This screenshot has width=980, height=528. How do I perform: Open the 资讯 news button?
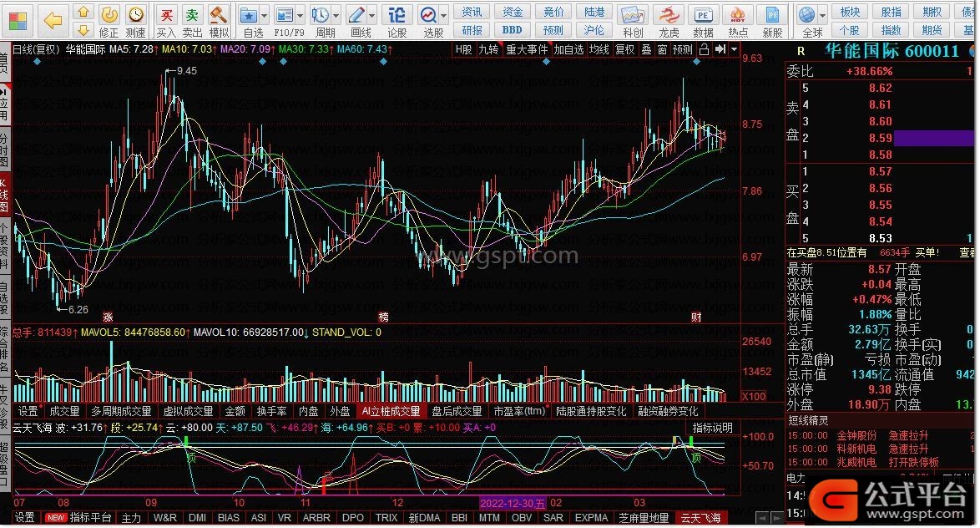(472, 13)
